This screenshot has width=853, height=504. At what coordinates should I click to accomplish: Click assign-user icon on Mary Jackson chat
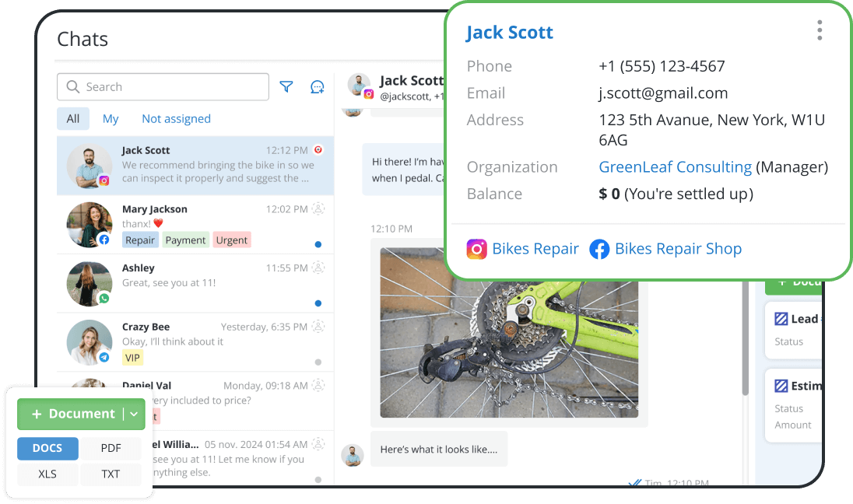tap(318, 208)
